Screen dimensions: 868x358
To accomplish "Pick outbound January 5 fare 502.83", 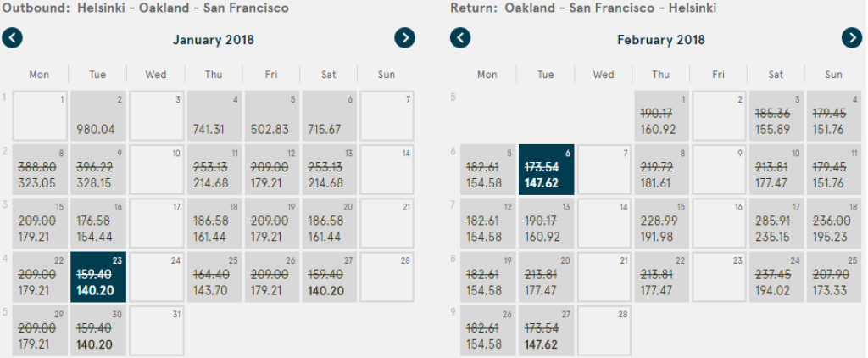I will point(271,115).
